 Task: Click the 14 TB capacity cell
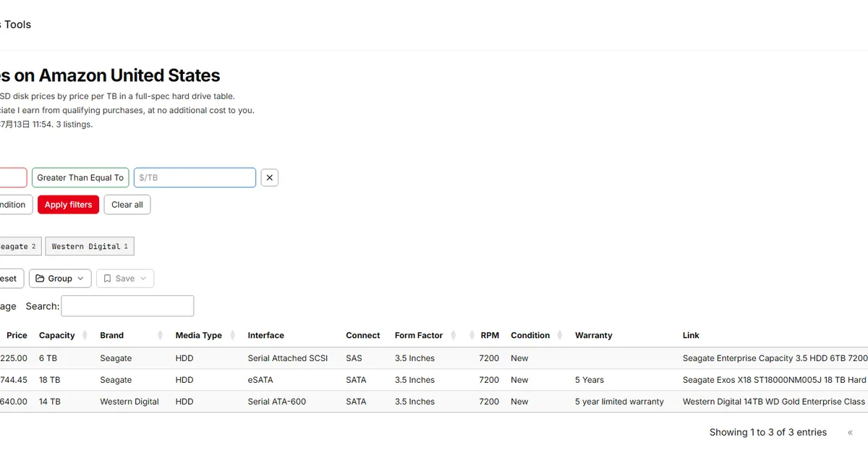50,402
